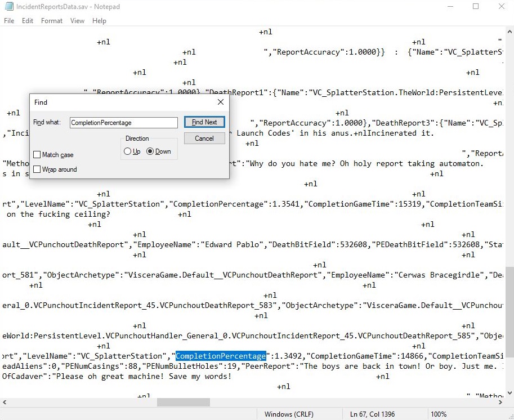Cancel the Find dialog

(204, 138)
